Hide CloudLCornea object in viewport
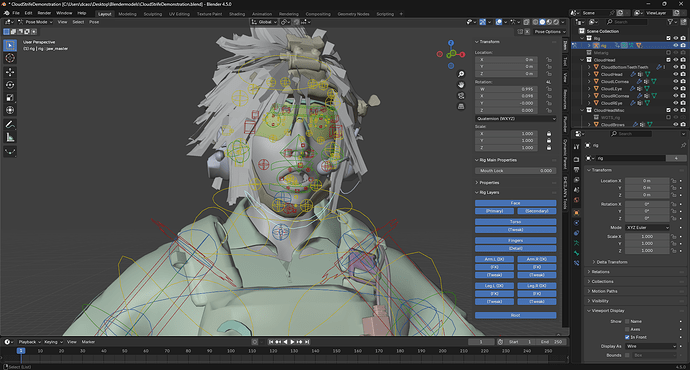 click(675, 81)
